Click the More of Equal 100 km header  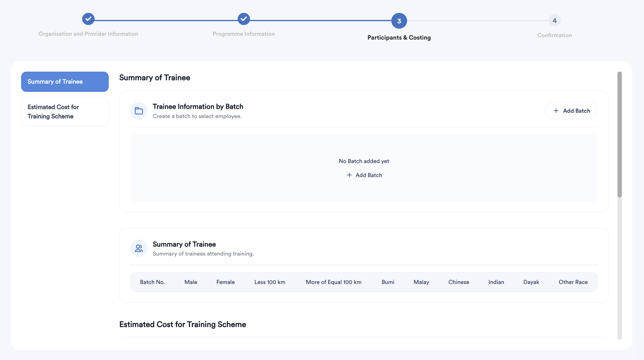click(333, 282)
